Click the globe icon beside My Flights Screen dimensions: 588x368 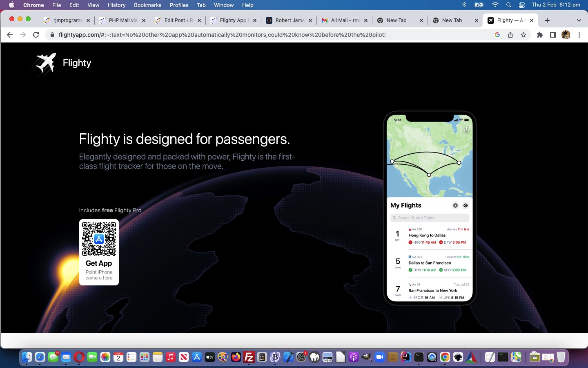pos(455,205)
